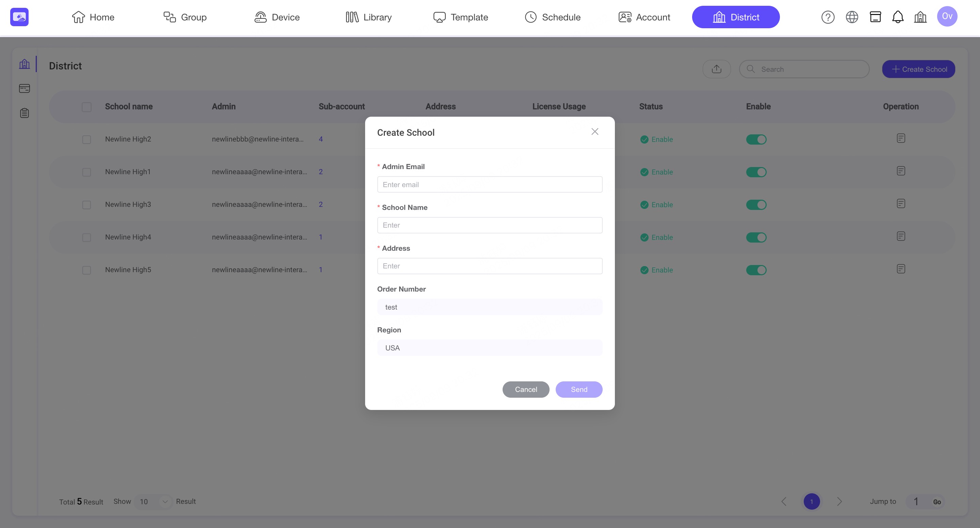Viewport: 980px width, 528px height.
Task: Switch to the Library tab
Action: [368, 17]
